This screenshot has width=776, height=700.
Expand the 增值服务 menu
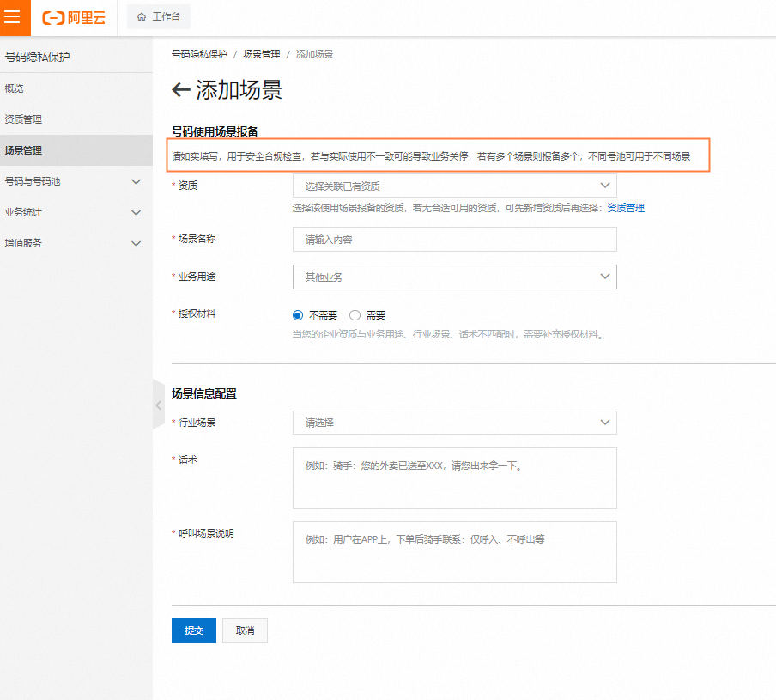[76, 243]
